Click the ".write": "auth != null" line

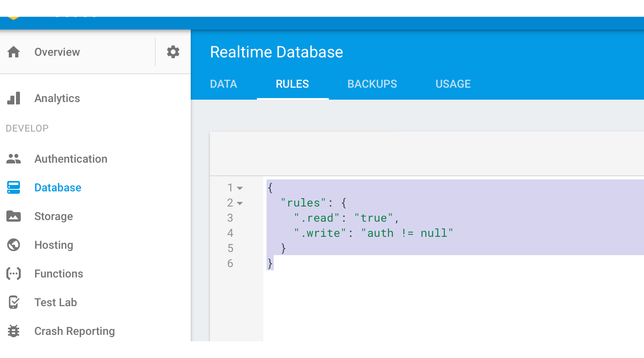pos(373,233)
